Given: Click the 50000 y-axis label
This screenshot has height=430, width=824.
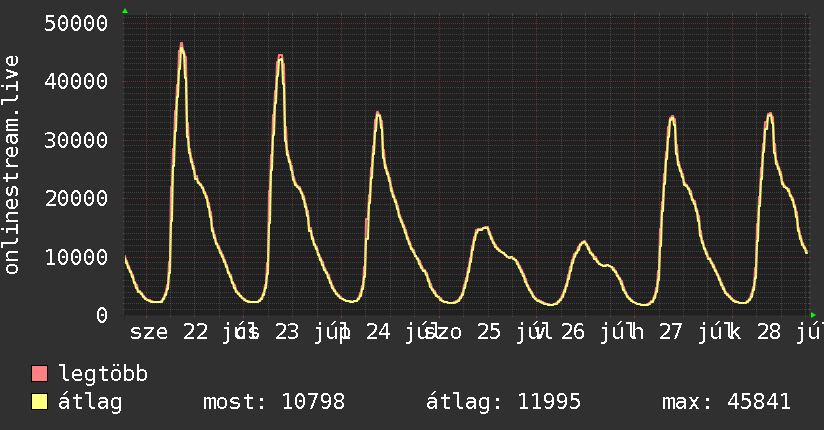Looking at the screenshot, I should tap(76, 23).
